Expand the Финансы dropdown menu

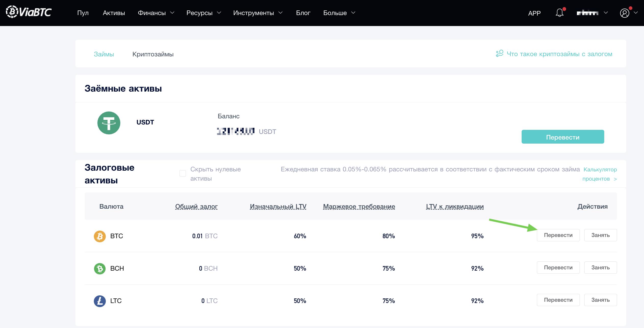click(156, 13)
